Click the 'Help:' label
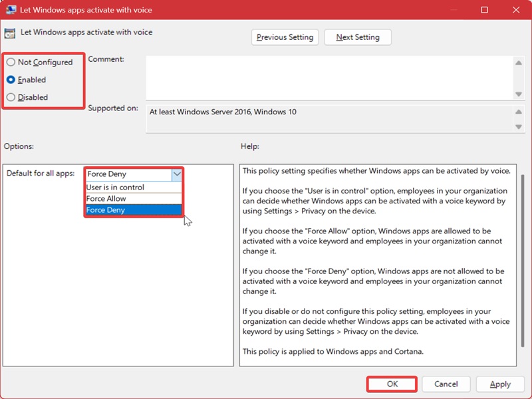Image resolution: width=532 pixels, height=399 pixels. pos(250,146)
